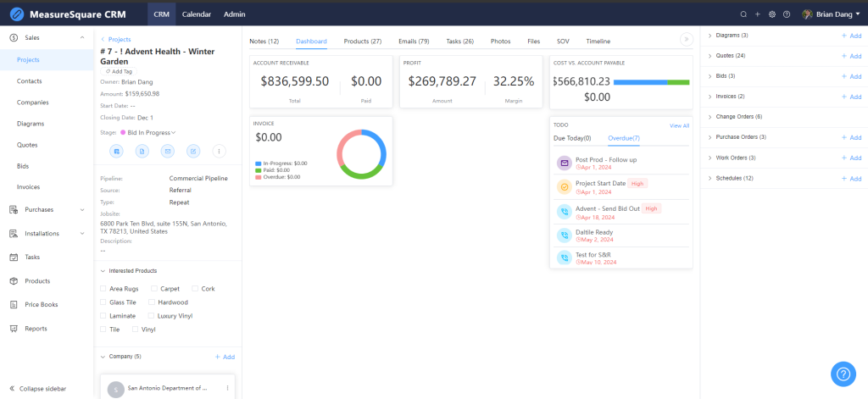Open the three-dot more actions button
The width and height of the screenshot is (868, 399).
coord(219,152)
